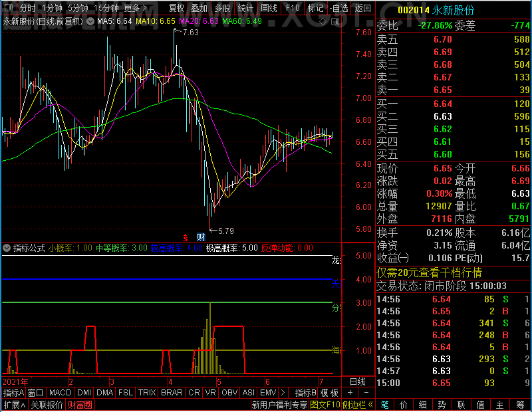Switch indicator to CR

click(194, 393)
